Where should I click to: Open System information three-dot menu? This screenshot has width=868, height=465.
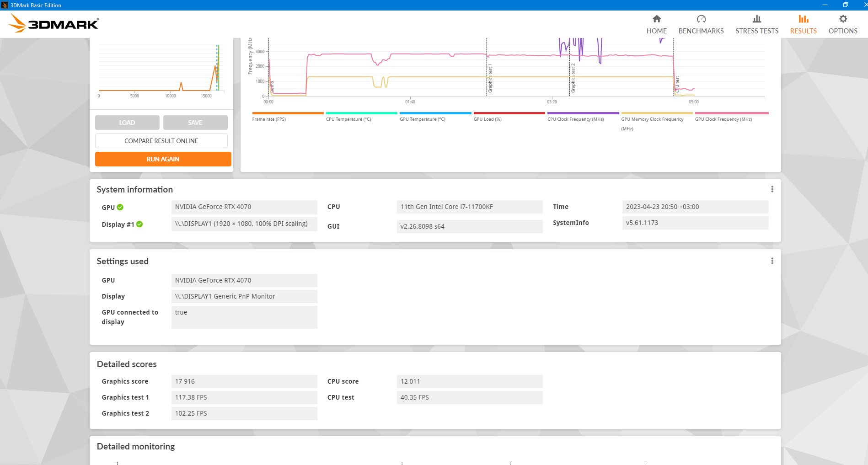coord(772,189)
